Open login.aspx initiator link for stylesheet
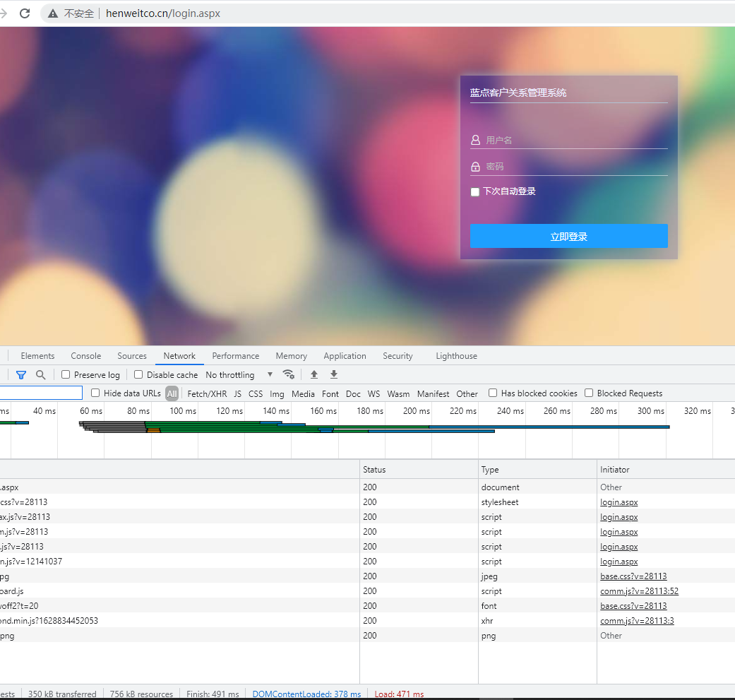735x700 pixels. tap(619, 502)
